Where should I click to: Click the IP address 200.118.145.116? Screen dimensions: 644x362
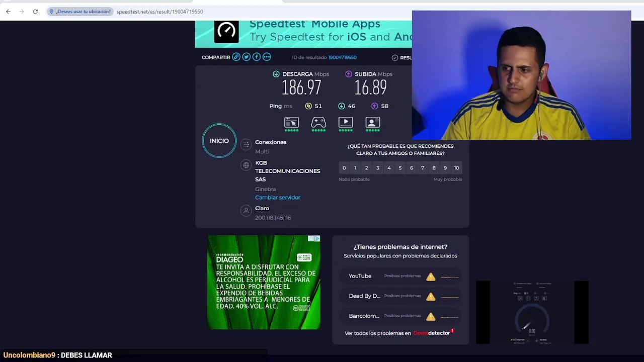tap(273, 218)
